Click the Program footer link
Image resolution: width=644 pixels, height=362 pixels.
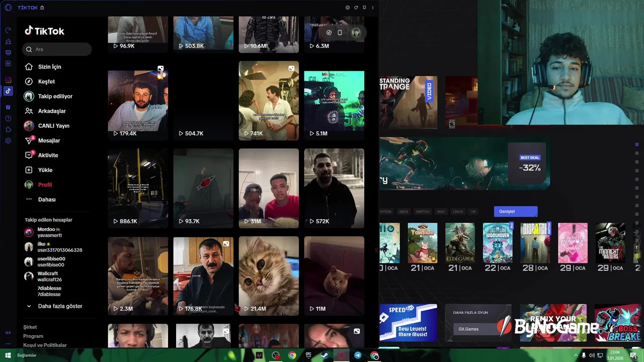click(x=33, y=336)
